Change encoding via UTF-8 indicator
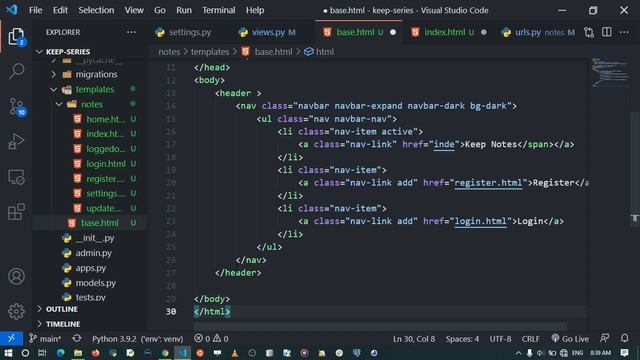This screenshot has width=640, height=360. (x=500, y=339)
